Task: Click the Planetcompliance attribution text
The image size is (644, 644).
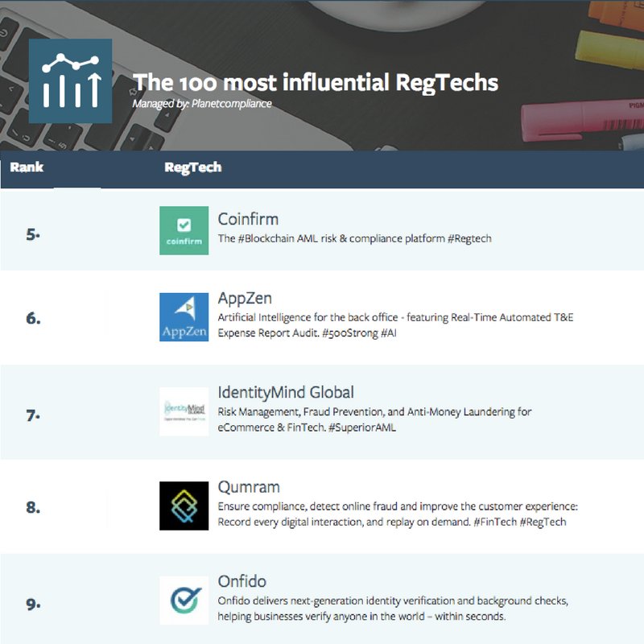Action: click(201, 104)
